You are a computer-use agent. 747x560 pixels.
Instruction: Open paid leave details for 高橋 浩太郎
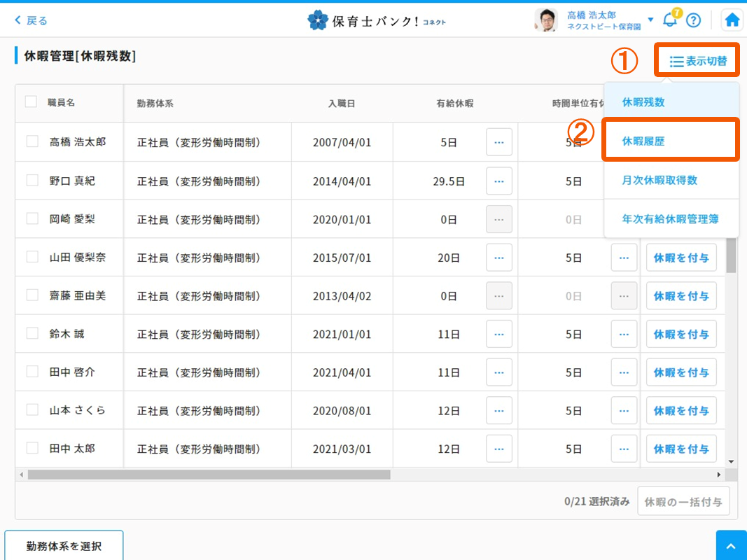click(x=498, y=142)
